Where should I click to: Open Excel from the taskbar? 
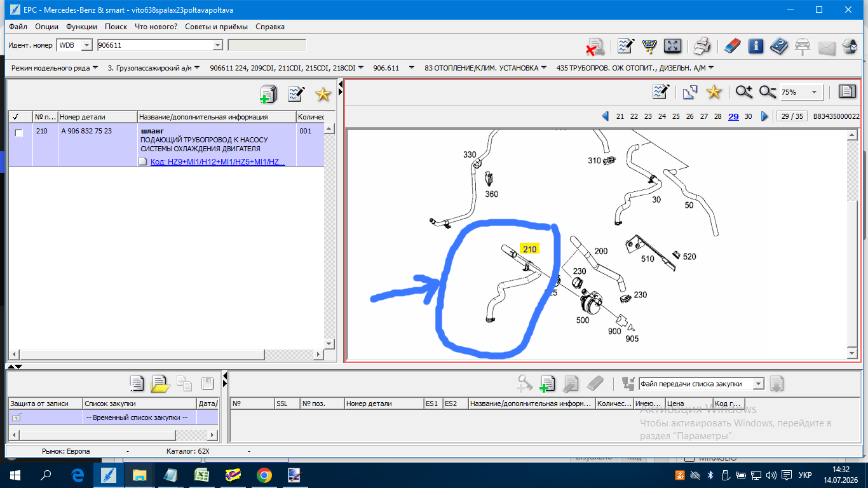(x=202, y=475)
